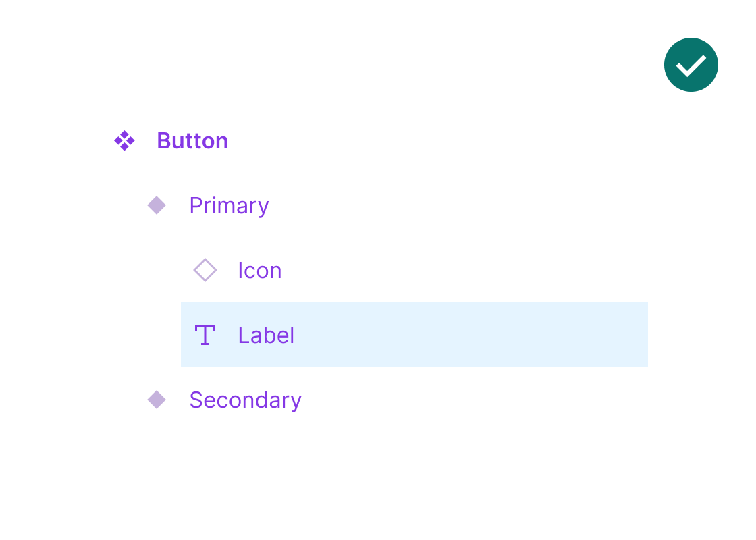Click the purple T symbol in the blue row
The height and width of the screenshot is (540, 756).
tap(205, 335)
